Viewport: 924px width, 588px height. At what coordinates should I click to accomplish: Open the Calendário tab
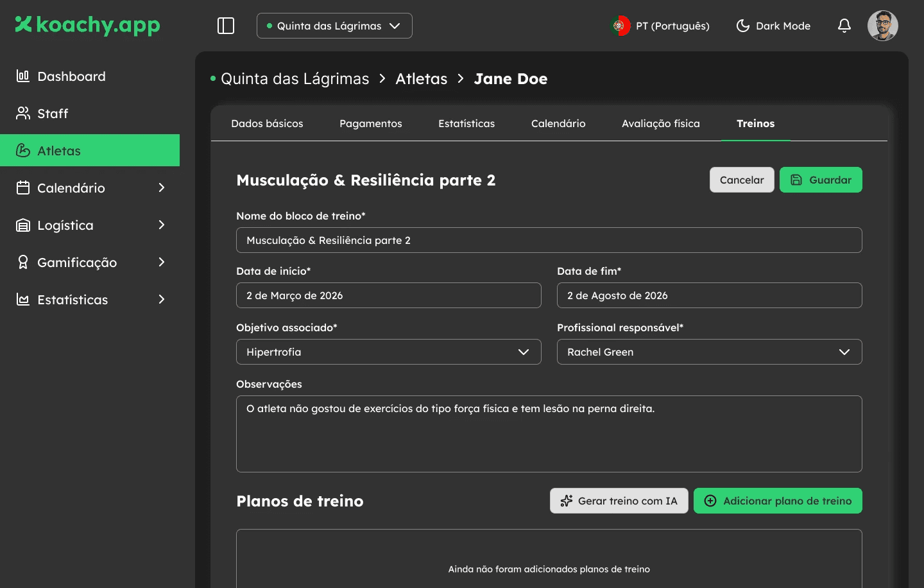coord(558,123)
